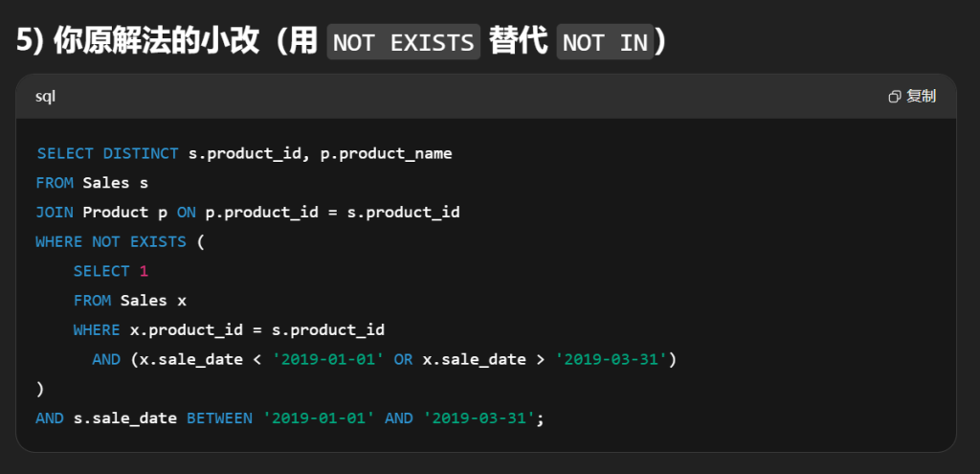This screenshot has width=980, height=474.
Task: Click the sql language label
Action: pos(45,97)
